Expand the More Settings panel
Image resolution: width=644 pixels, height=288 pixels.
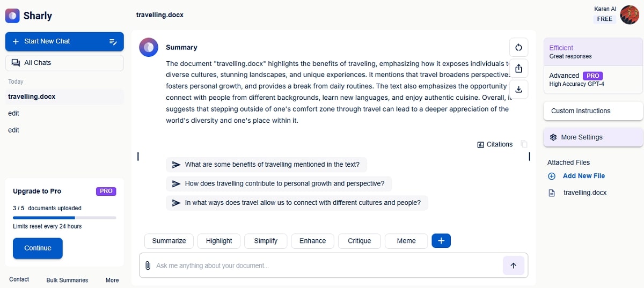593,137
